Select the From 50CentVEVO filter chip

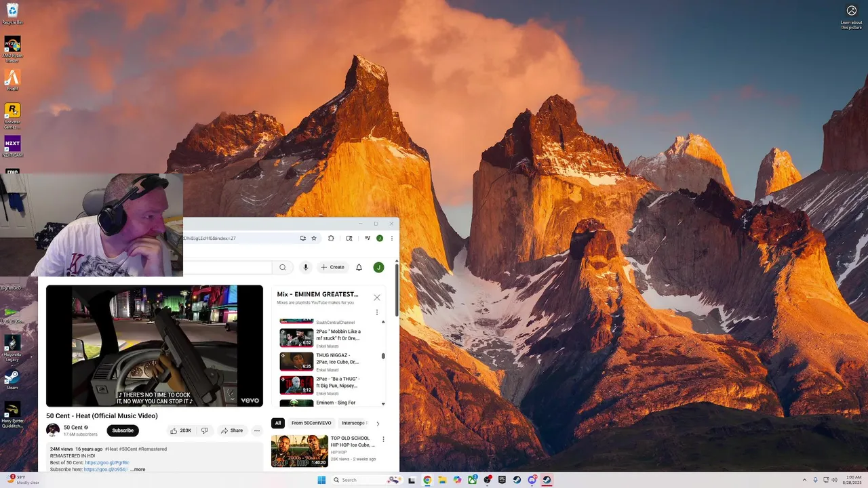(310, 423)
